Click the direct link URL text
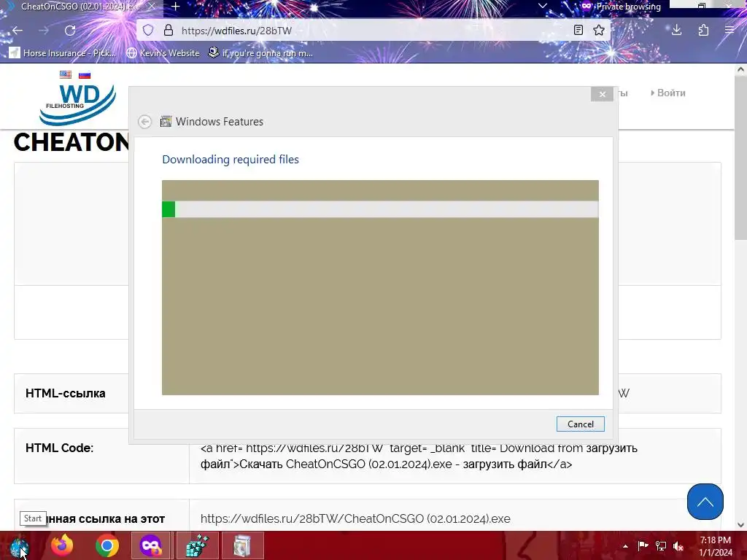Viewport: 747px width, 560px height. pos(355,518)
